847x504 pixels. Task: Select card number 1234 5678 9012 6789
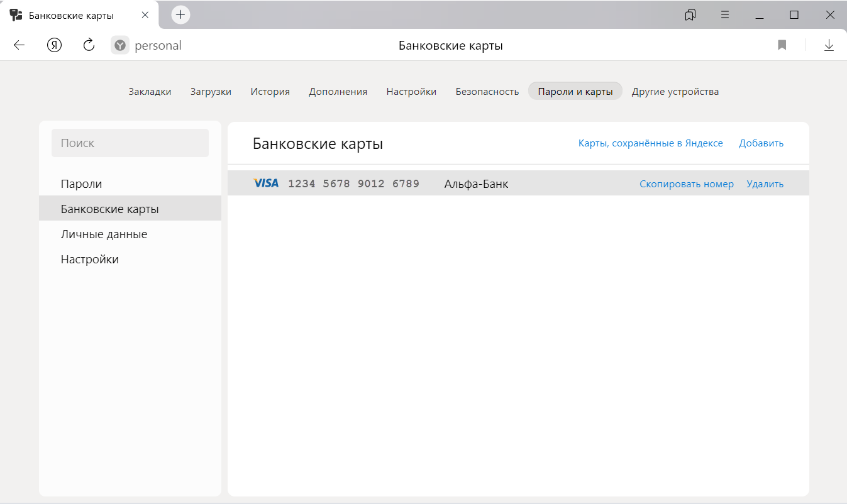(353, 184)
